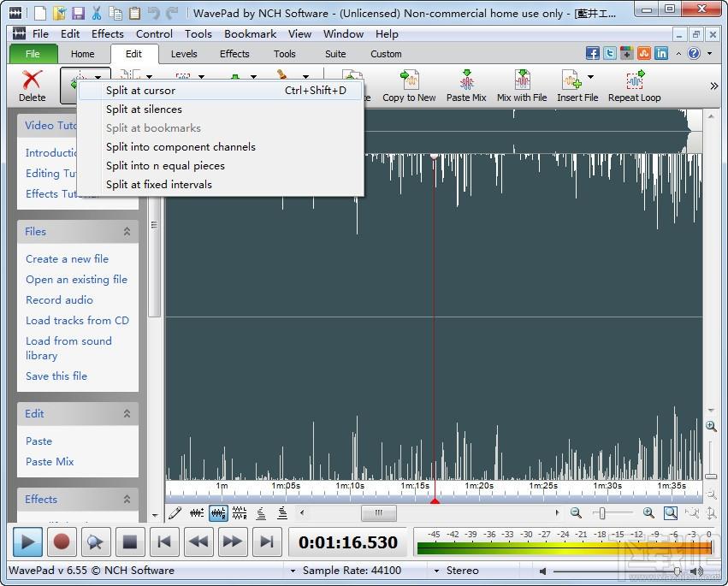Toggle the combined waveform view button
The image size is (728, 586).
point(197,513)
